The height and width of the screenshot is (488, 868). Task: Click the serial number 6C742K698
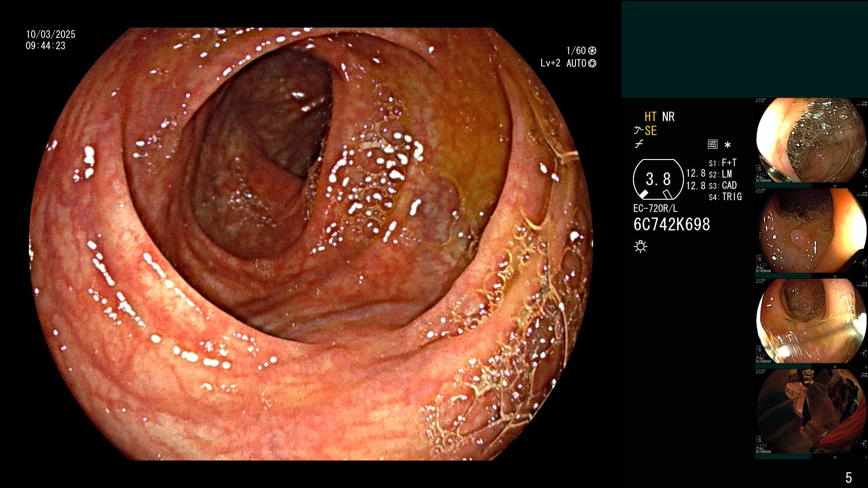click(672, 225)
